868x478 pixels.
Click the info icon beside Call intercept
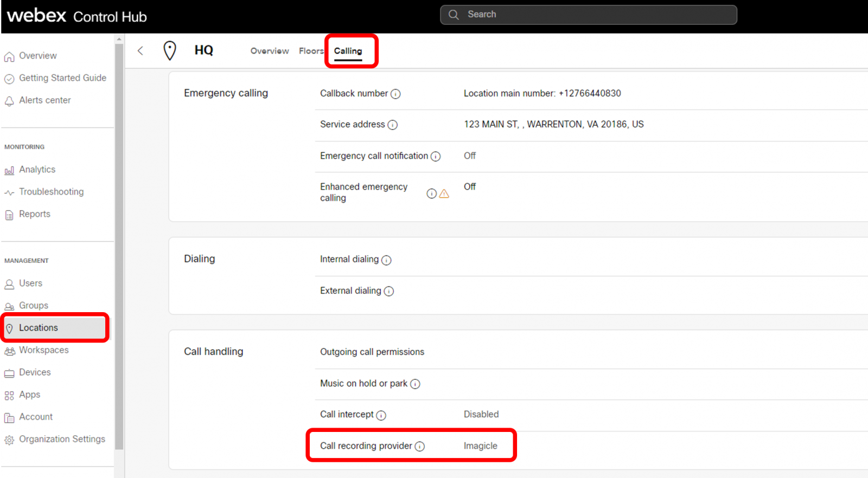[381, 415]
